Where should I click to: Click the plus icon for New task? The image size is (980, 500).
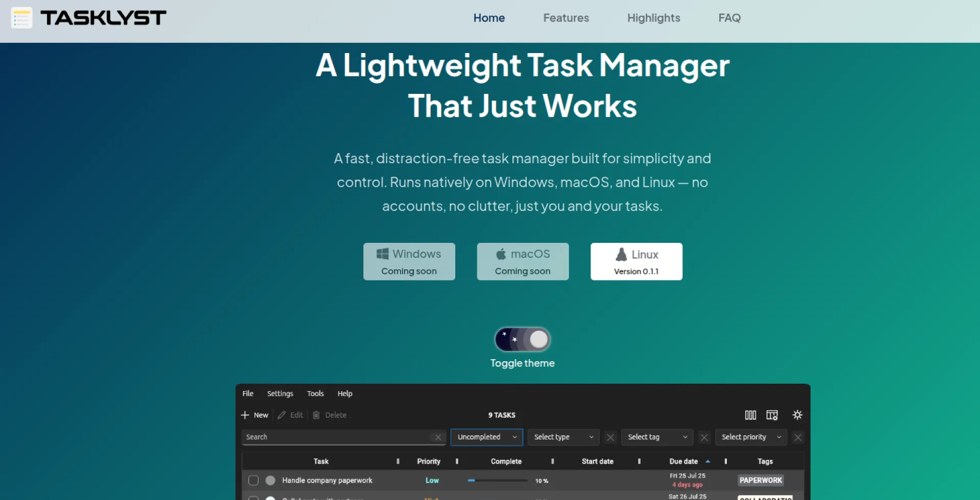[x=245, y=415]
